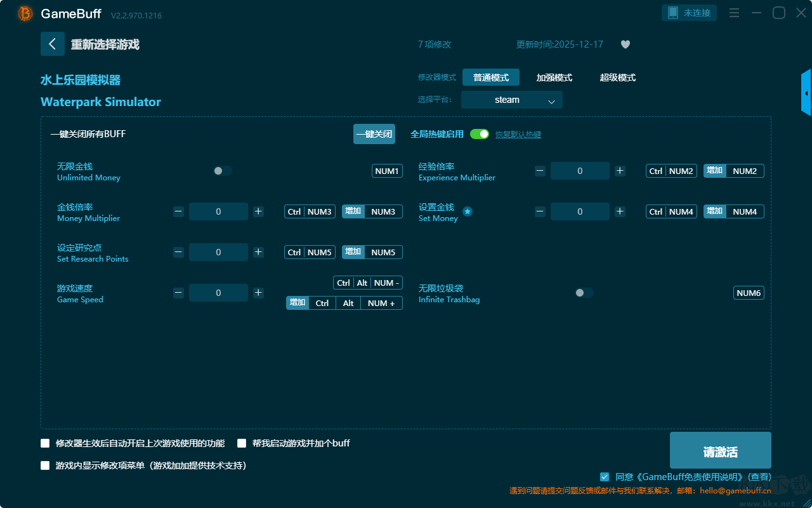The width and height of the screenshot is (812, 508).
Task: Open the steam platform dropdown
Action: click(x=512, y=100)
